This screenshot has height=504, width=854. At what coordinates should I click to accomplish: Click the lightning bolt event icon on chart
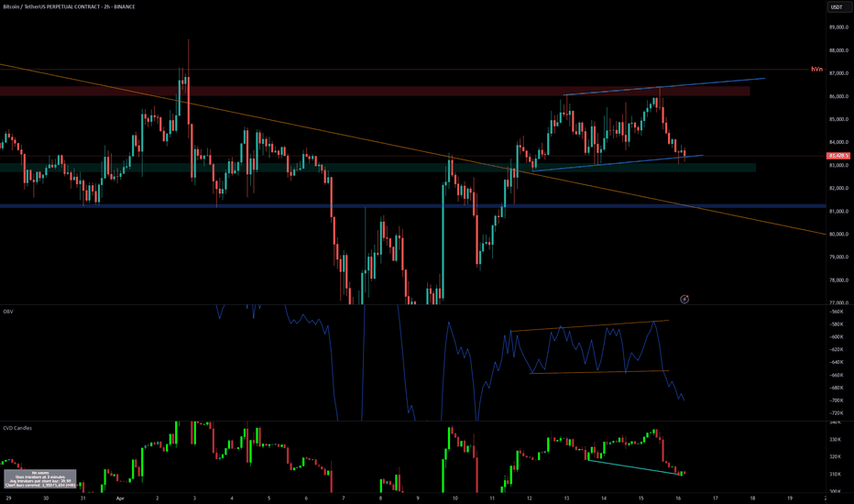684,299
